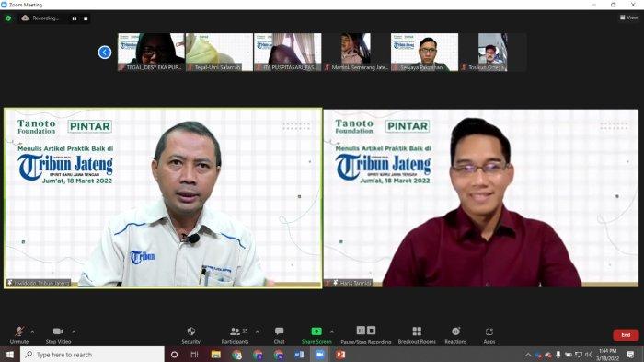644x362 pixels.
Task: Go to previous participants with blue arrow
Action: coord(105,53)
